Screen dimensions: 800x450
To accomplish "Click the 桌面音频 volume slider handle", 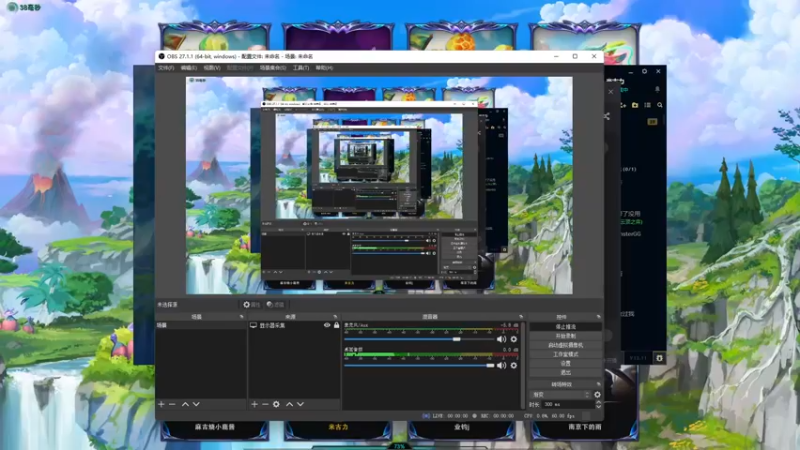I will [491, 365].
